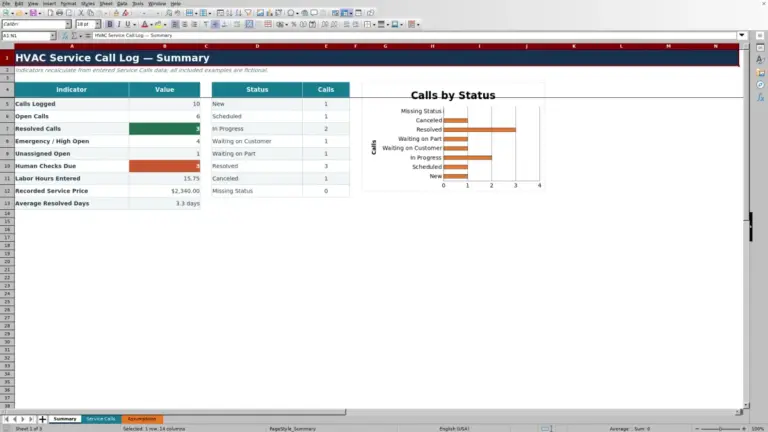The height and width of the screenshot is (432, 768).
Task: Click the Insert Image icon
Action: point(260,13)
